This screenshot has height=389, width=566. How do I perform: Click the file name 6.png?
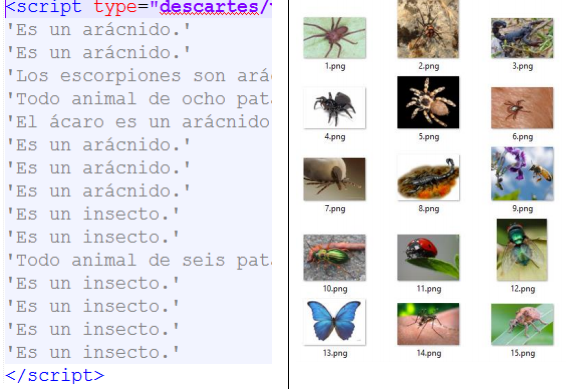coord(523,137)
